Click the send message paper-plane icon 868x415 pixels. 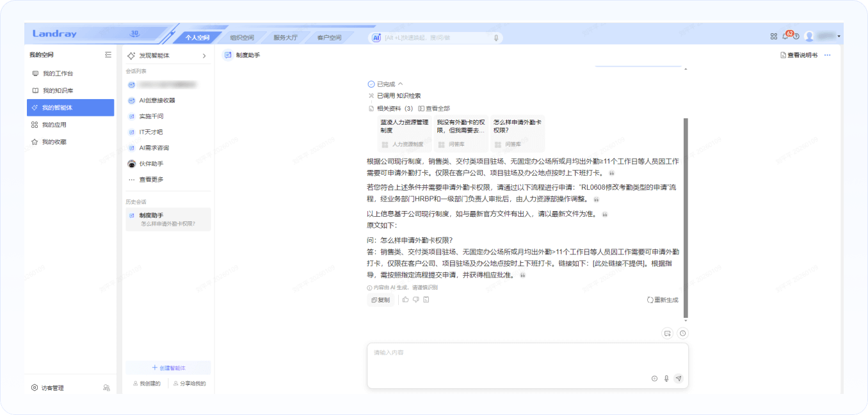click(x=679, y=379)
